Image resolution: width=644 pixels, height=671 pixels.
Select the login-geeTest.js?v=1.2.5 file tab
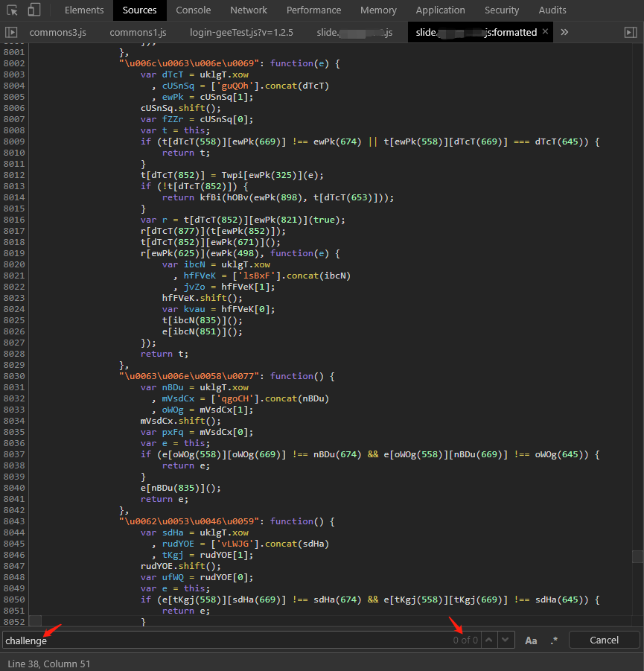[241, 32]
